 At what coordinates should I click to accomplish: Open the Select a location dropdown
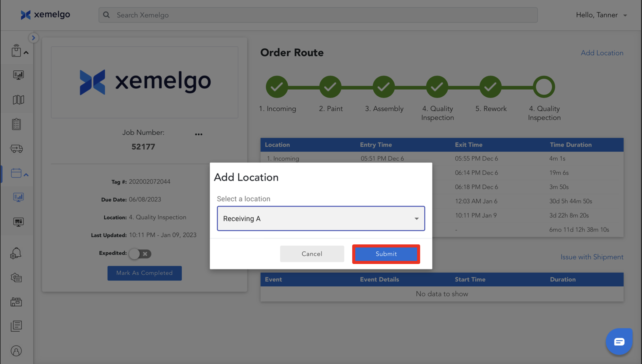click(321, 218)
